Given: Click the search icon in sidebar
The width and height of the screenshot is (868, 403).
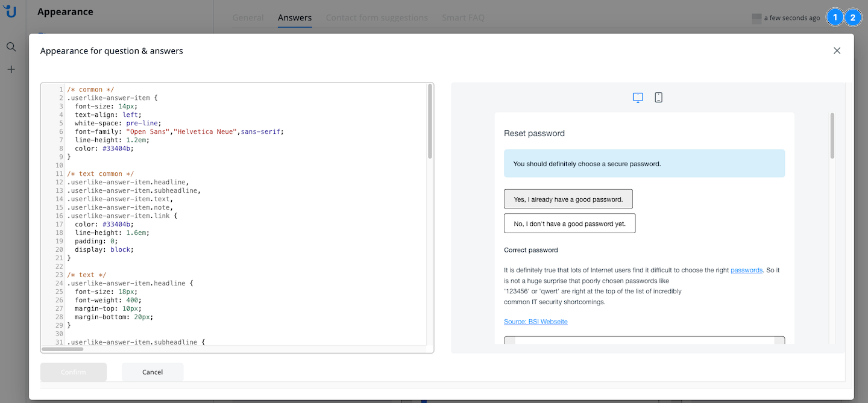Looking at the screenshot, I should point(11,47).
